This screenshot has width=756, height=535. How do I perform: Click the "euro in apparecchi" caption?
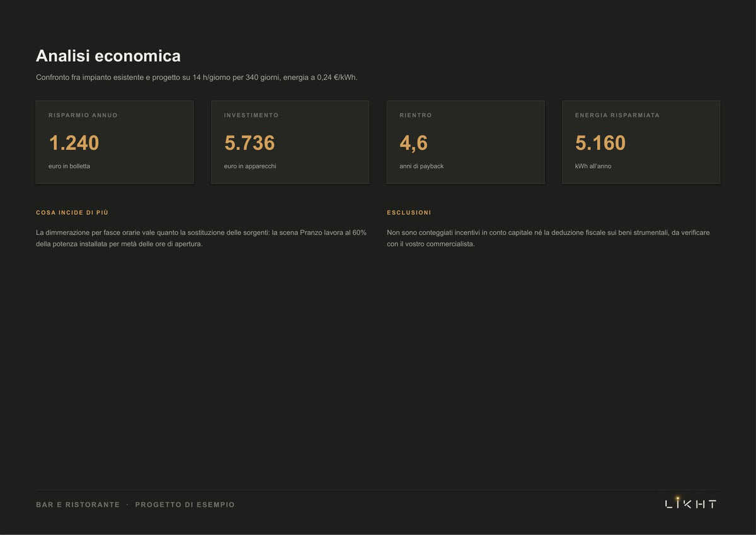pos(250,166)
